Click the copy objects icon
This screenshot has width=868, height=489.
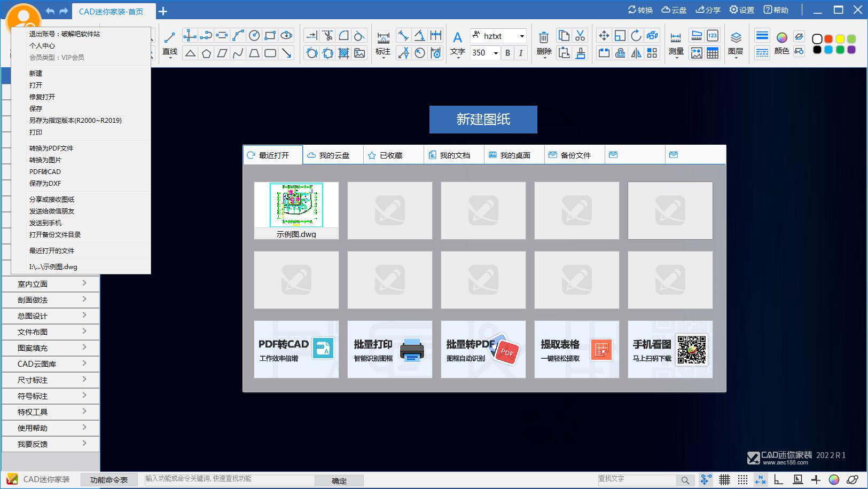(564, 36)
